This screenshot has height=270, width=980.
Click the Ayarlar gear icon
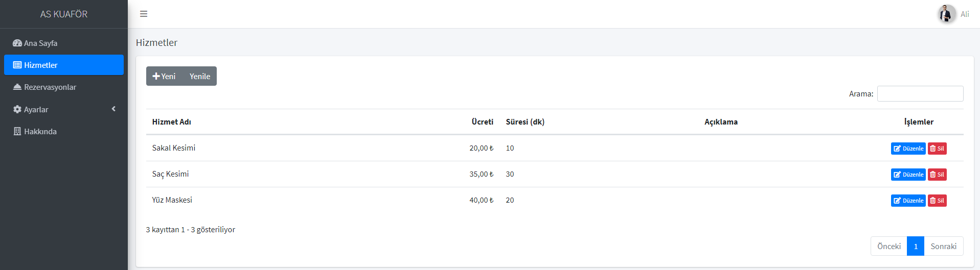[x=17, y=109]
